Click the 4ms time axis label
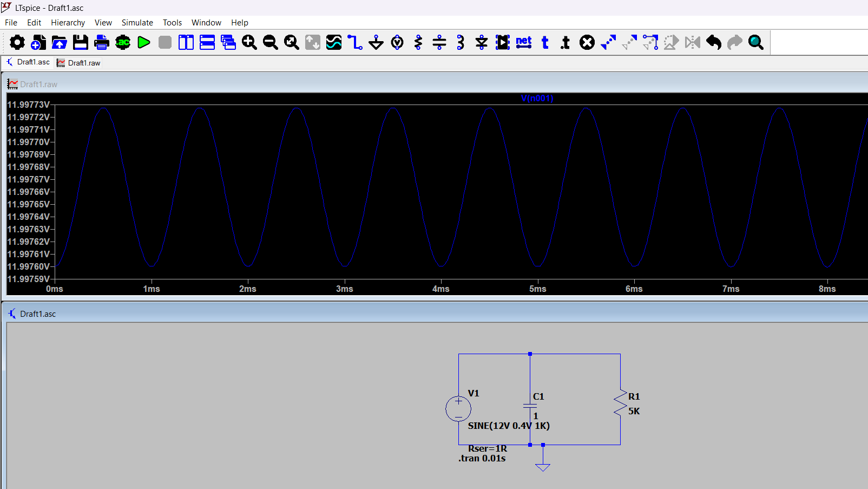 click(441, 289)
